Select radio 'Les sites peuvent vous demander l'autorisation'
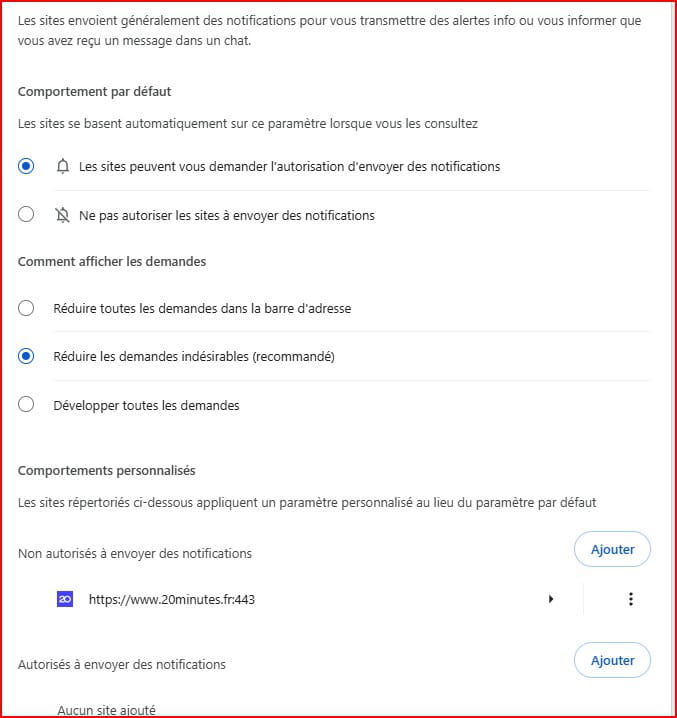677x718 pixels. pos(27,166)
